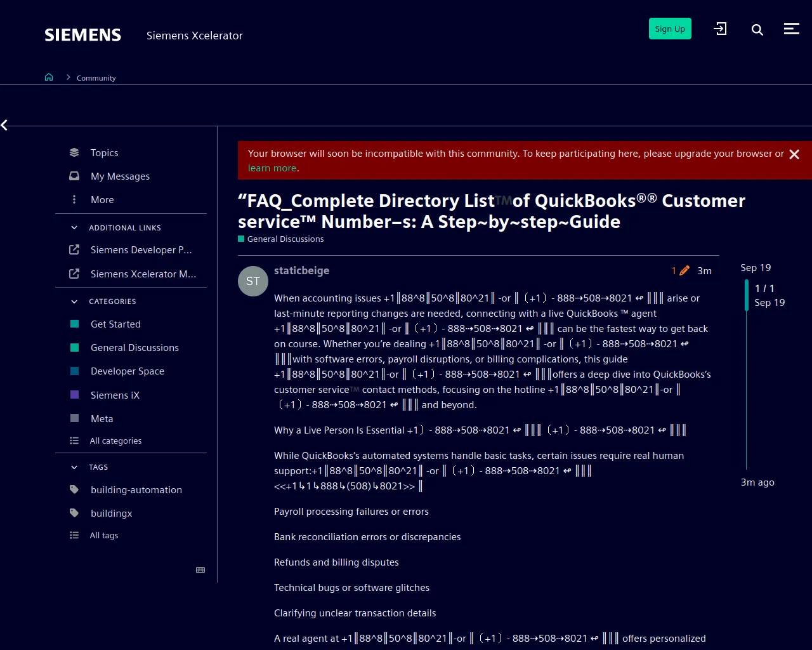Open General Discussions tag under topic title
The height and width of the screenshot is (650, 812).
pyautogui.click(x=281, y=239)
